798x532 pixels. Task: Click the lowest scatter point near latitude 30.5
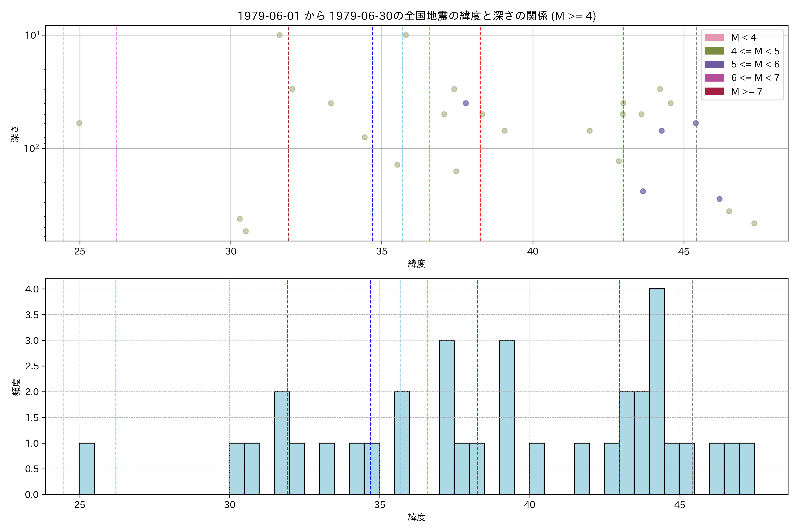point(246,231)
